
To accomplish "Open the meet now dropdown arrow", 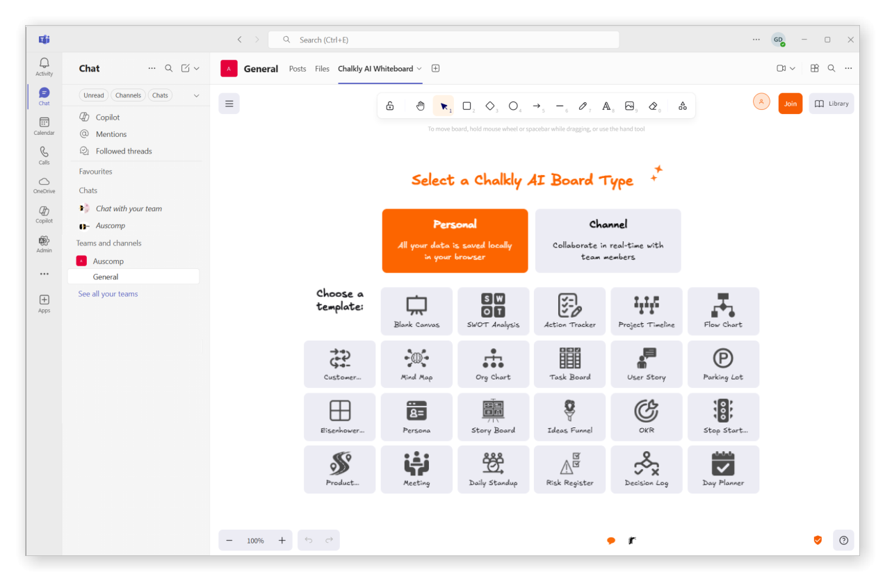I will 793,68.
